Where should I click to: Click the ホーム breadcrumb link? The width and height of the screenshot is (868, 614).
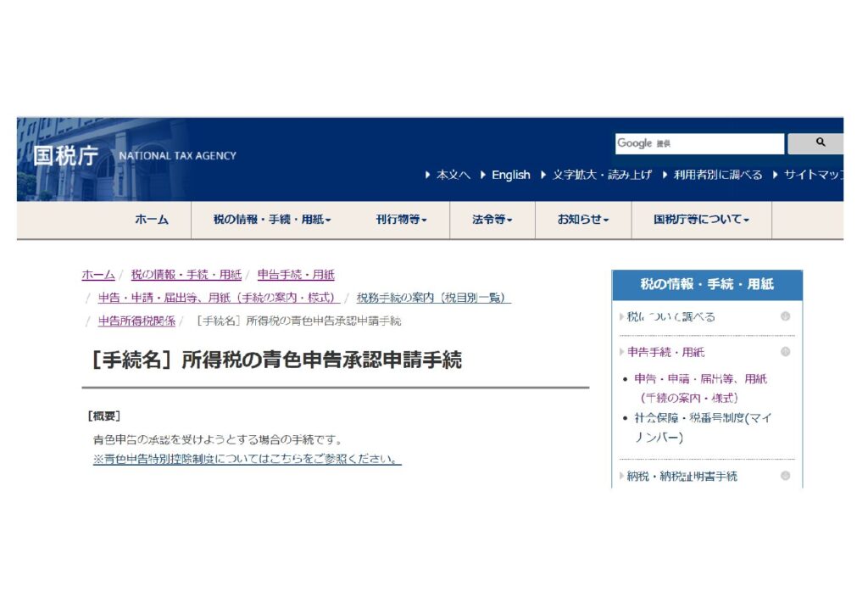click(98, 275)
